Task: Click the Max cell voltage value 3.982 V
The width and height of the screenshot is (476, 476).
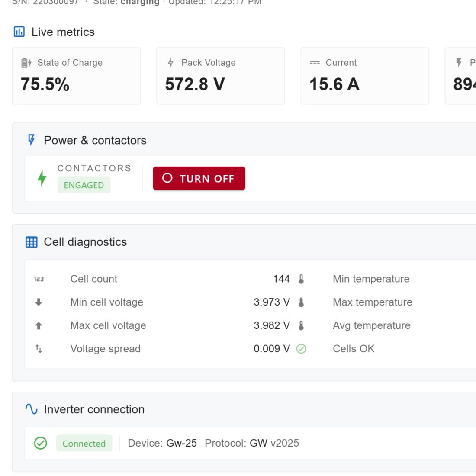Action: pyautogui.click(x=272, y=325)
